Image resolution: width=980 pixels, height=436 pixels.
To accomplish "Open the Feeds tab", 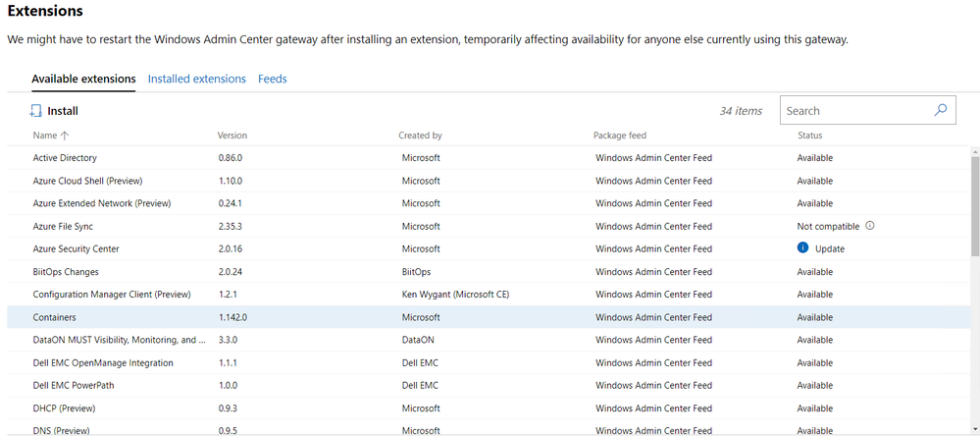I will click(x=273, y=79).
